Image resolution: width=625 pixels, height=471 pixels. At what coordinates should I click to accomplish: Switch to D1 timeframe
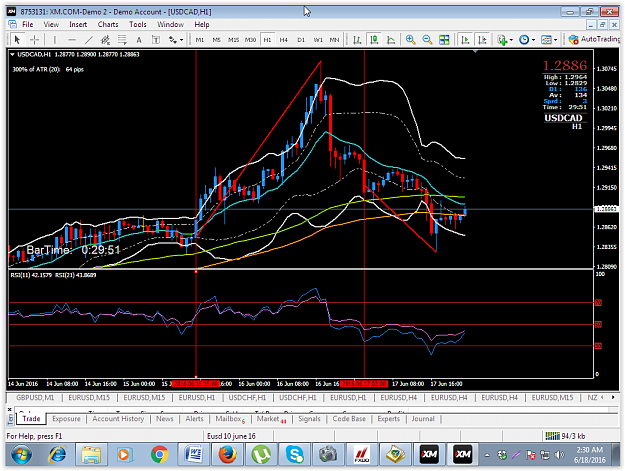[x=301, y=39]
